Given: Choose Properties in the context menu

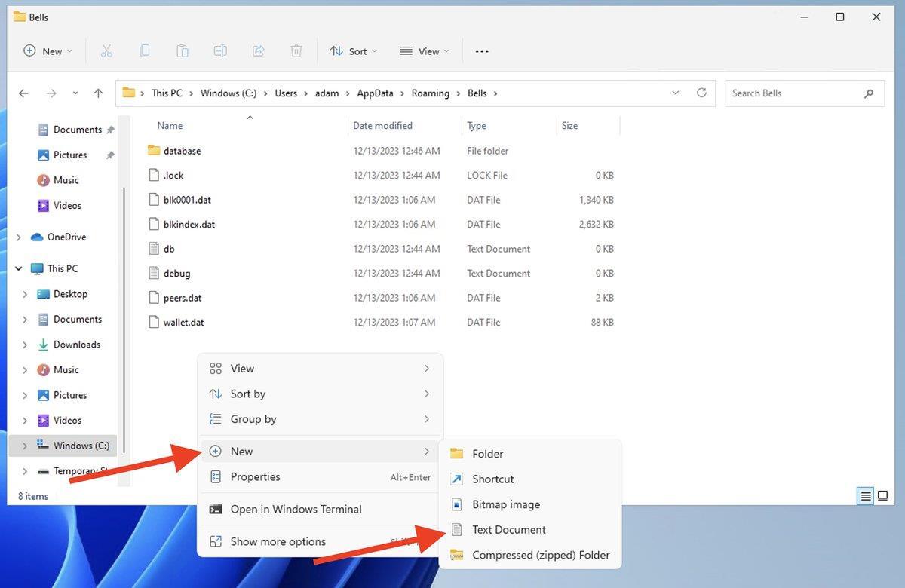Looking at the screenshot, I should (x=255, y=477).
